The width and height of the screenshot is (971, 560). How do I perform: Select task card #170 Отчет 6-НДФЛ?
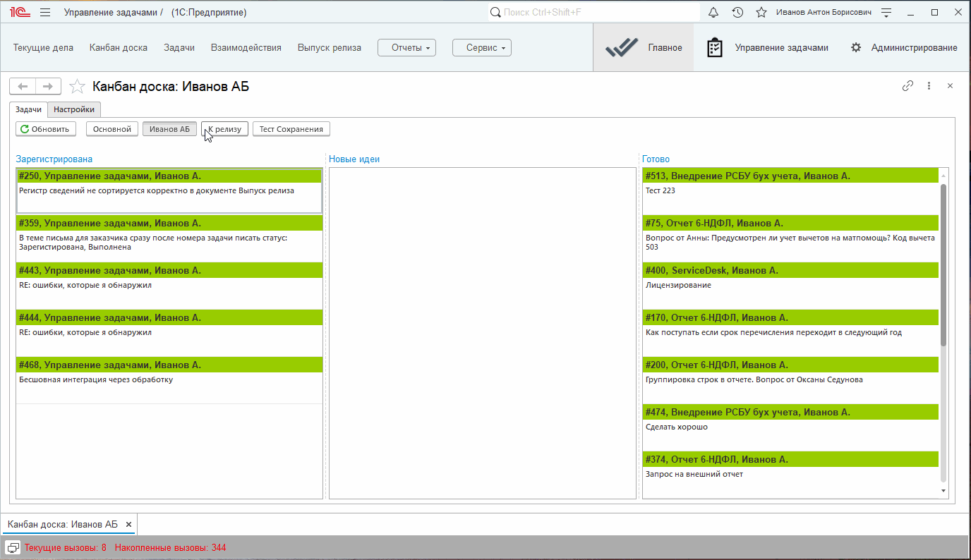pyautogui.click(x=790, y=333)
